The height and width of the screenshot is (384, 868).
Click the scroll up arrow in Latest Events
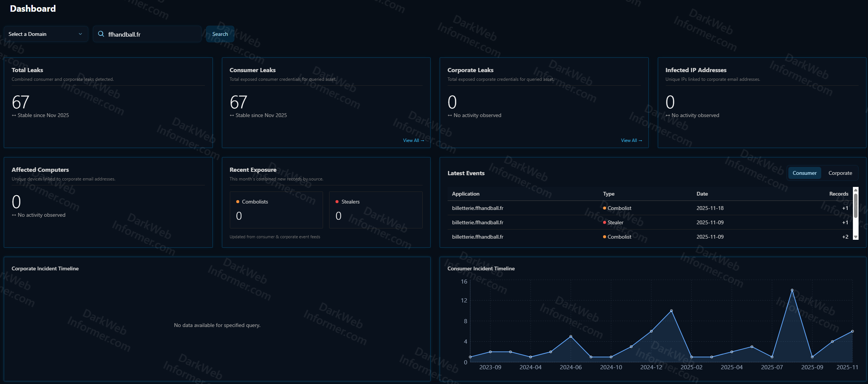pos(856,190)
